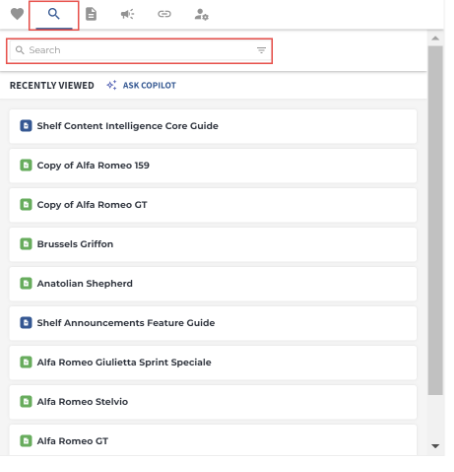
Task: Open the user settings tab icon
Action: 201,14
